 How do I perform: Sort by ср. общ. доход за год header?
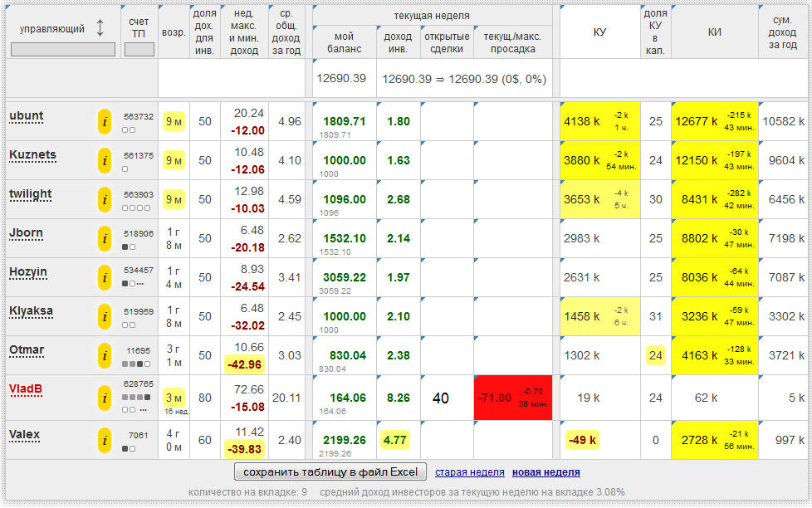coord(286,32)
